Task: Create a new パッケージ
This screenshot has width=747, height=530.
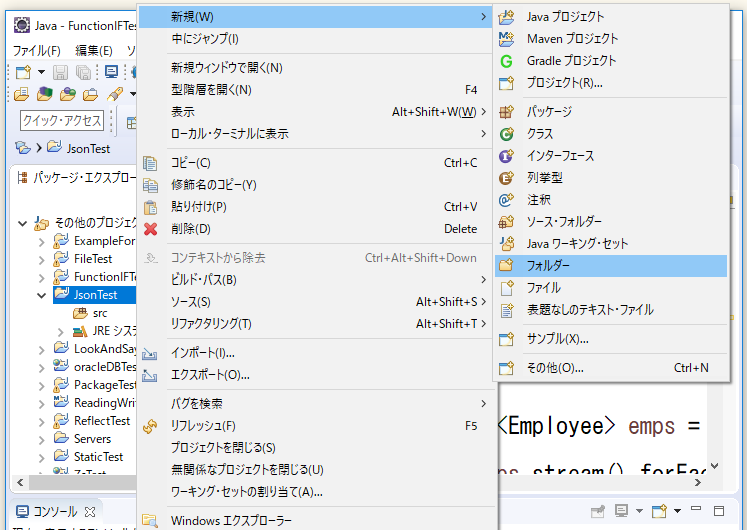Action: (611, 112)
